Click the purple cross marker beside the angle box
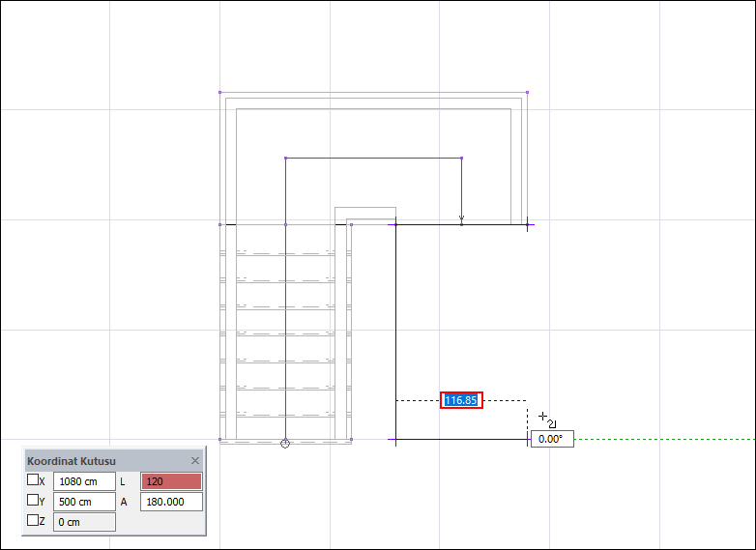The image size is (756, 550). (x=528, y=439)
